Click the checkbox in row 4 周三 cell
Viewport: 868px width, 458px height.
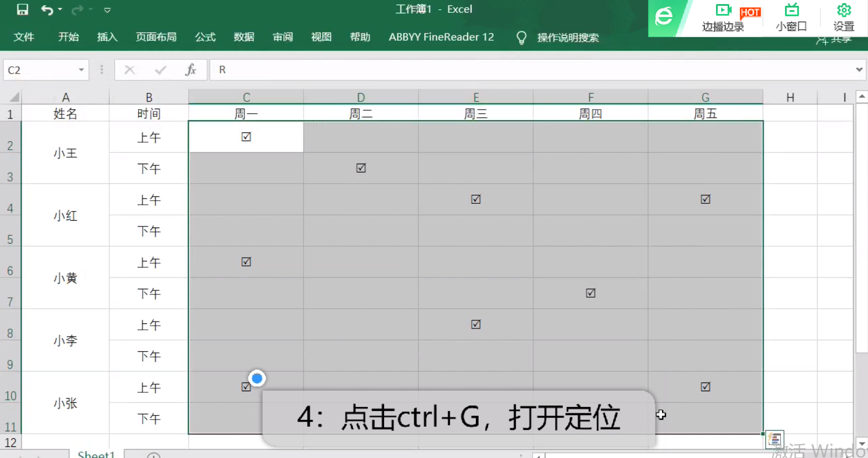[476, 200]
